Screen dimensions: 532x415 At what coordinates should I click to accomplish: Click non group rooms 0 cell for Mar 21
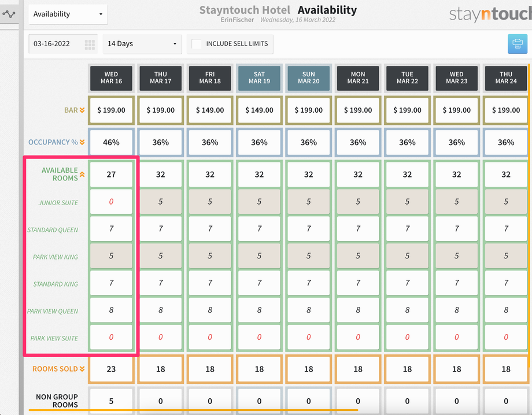[x=358, y=402]
